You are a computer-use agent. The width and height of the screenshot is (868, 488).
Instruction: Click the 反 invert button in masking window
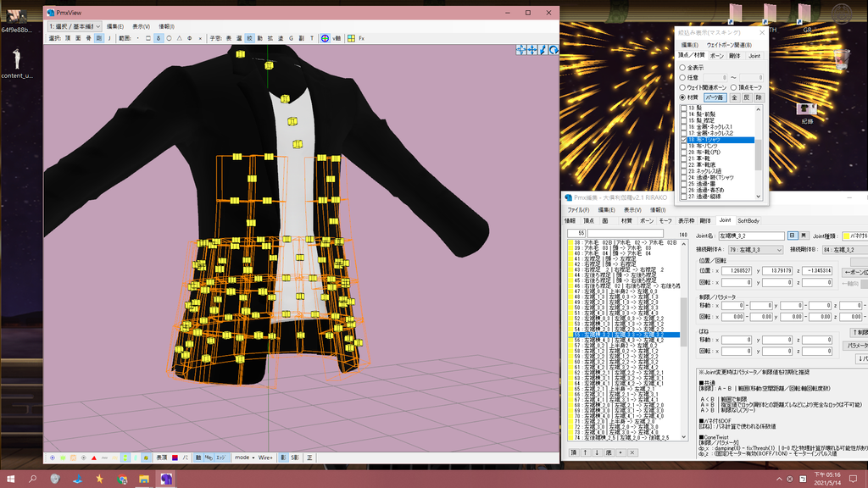(746, 97)
